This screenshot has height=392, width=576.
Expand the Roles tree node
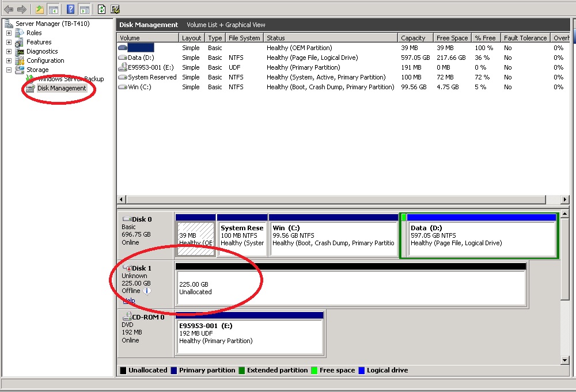pyautogui.click(x=8, y=33)
